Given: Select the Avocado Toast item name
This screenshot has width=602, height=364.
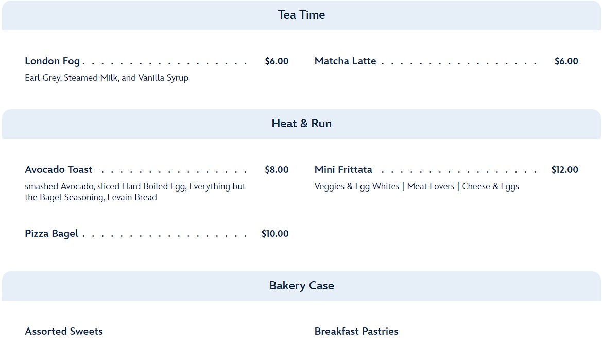Looking at the screenshot, I should 59,170.
